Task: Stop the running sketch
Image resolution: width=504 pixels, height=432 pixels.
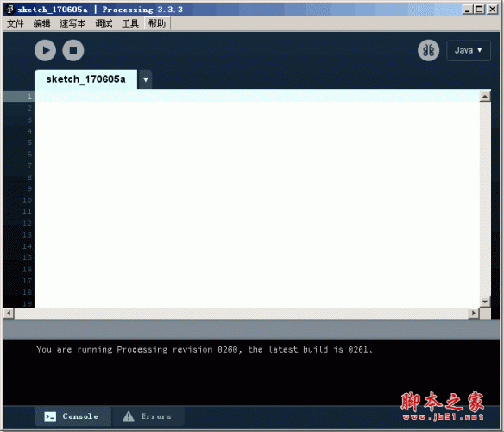Action: (x=73, y=50)
